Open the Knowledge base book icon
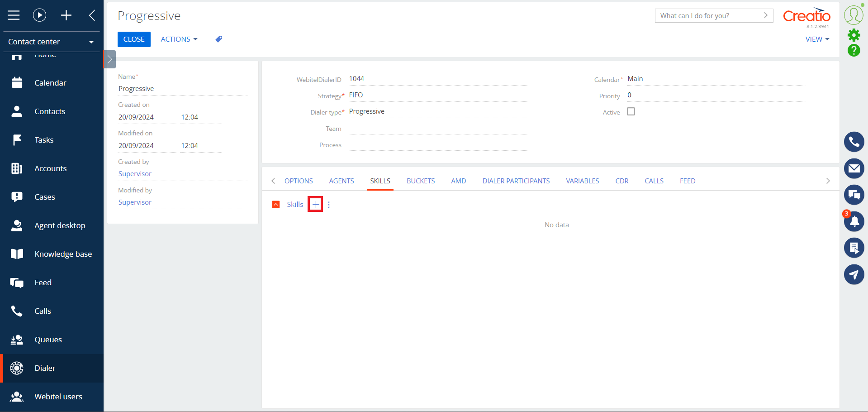This screenshot has height=412, width=868. tap(17, 254)
